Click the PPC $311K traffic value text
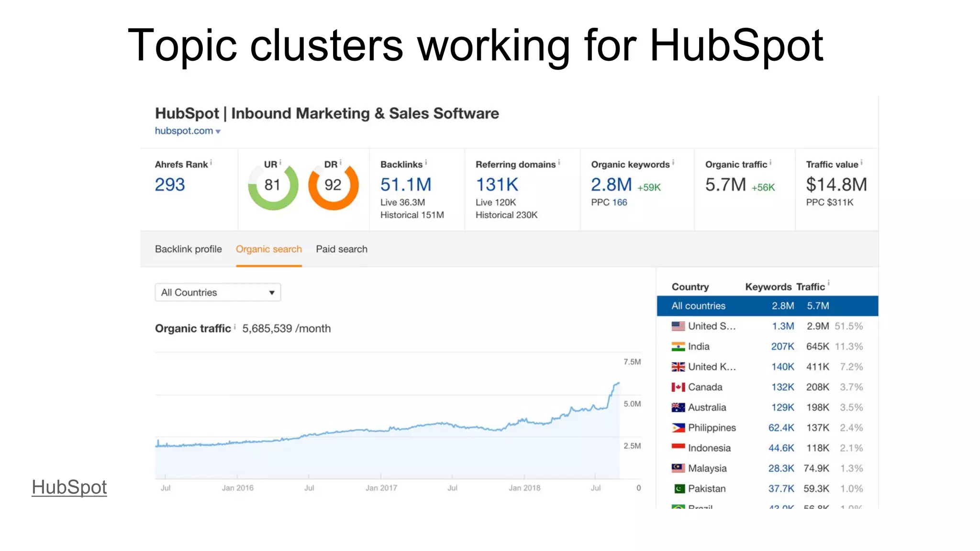Image resolution: width=980 pixels, height=551 pixels. tap(830, 202)
